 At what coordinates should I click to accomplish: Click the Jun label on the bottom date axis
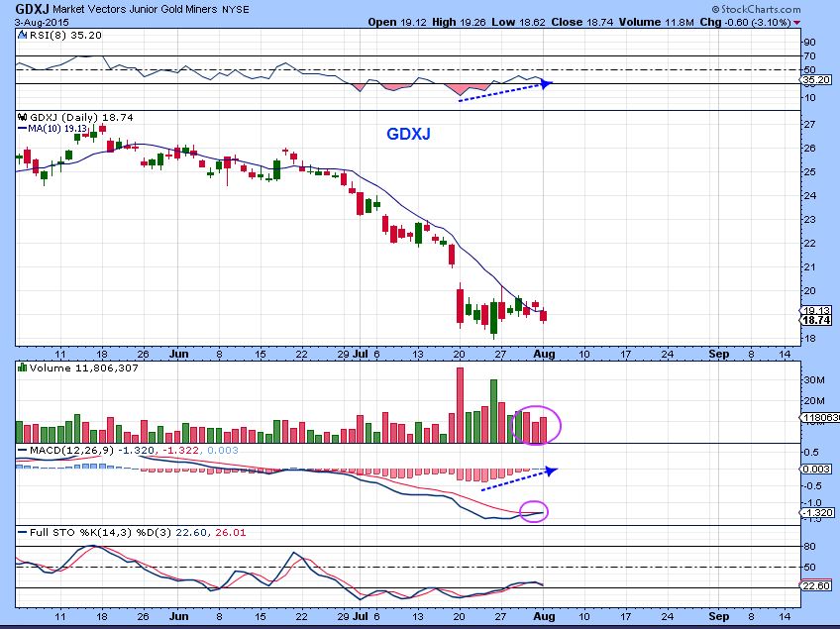click(x=178, y=616)
